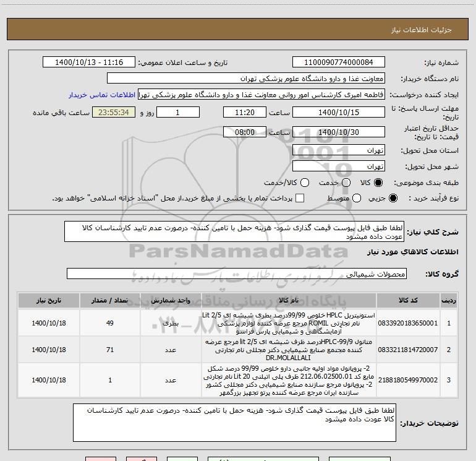Click the عدد unit cell in row 3

click(171, 380)
